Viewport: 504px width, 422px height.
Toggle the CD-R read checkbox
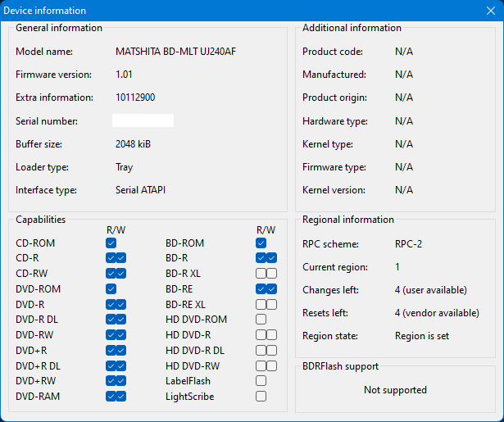pyautogui.click(x=111, y=258)
